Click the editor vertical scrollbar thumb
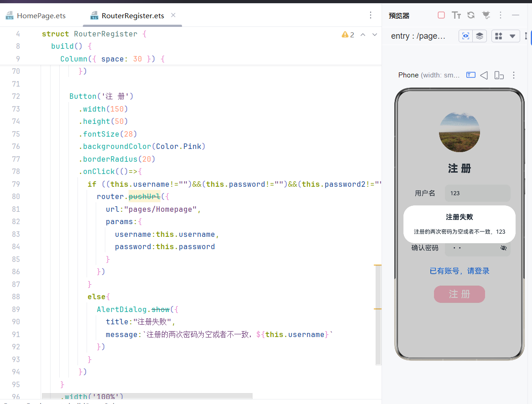Screen dimensions: 532x404 (x=379, y=315)
